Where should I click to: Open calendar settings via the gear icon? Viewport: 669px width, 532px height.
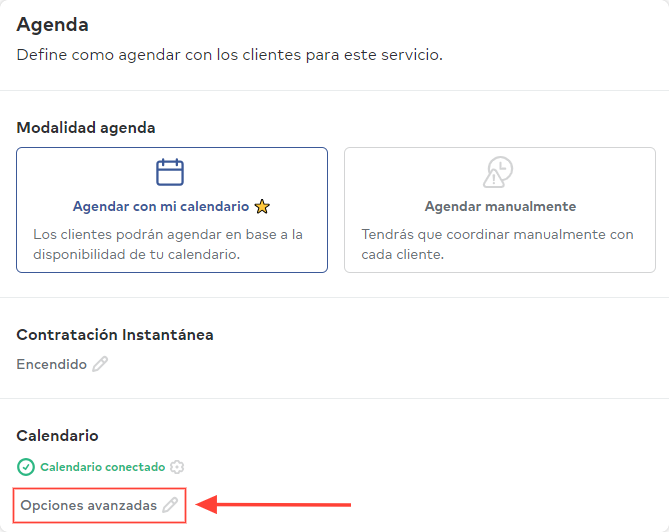(177, 467)
